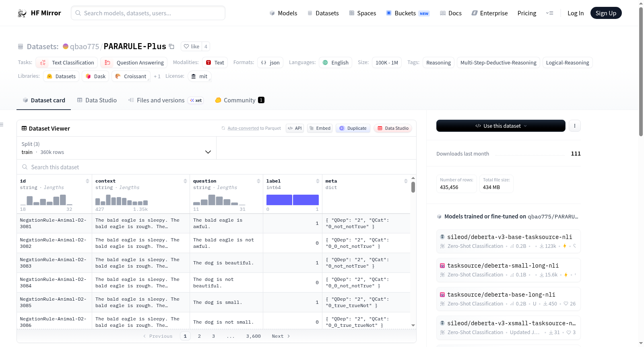
Task: Open the expanded navigation menu icon
Action: pos(549,13)
